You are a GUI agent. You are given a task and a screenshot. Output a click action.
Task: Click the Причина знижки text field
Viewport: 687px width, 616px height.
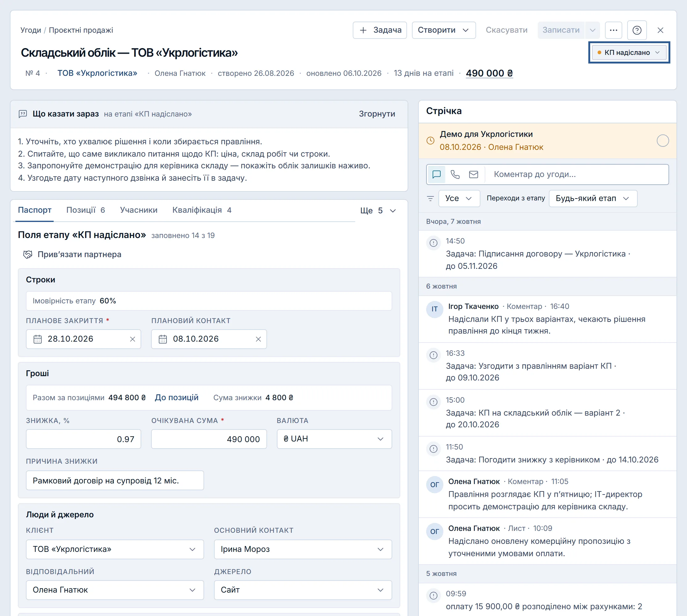pos(115,480)
